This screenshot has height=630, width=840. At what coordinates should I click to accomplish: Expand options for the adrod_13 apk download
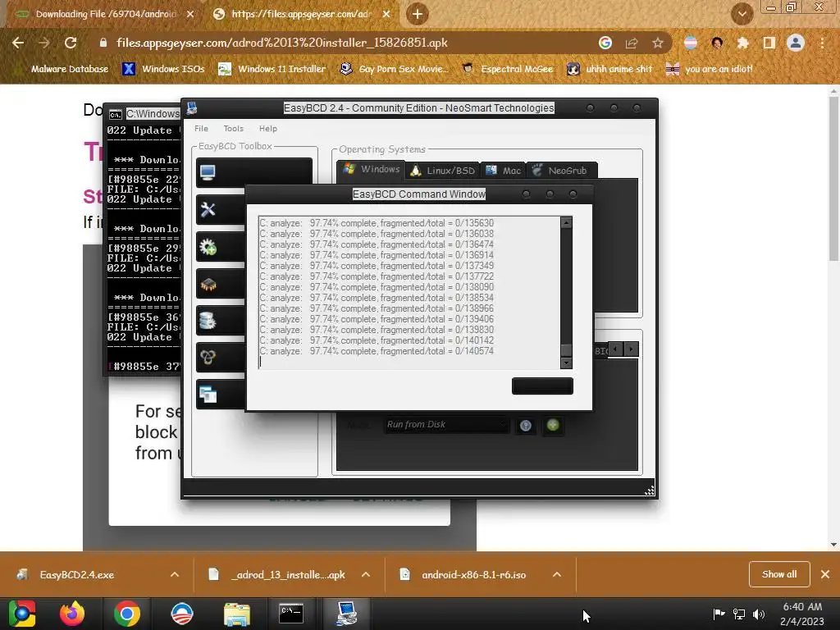366,575
